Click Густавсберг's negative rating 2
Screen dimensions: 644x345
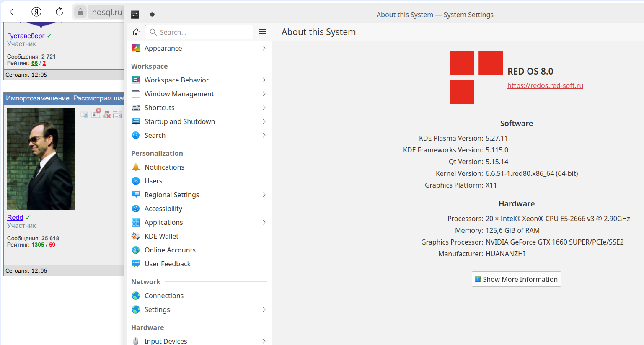pyautogui.click(x=44, y=63)
